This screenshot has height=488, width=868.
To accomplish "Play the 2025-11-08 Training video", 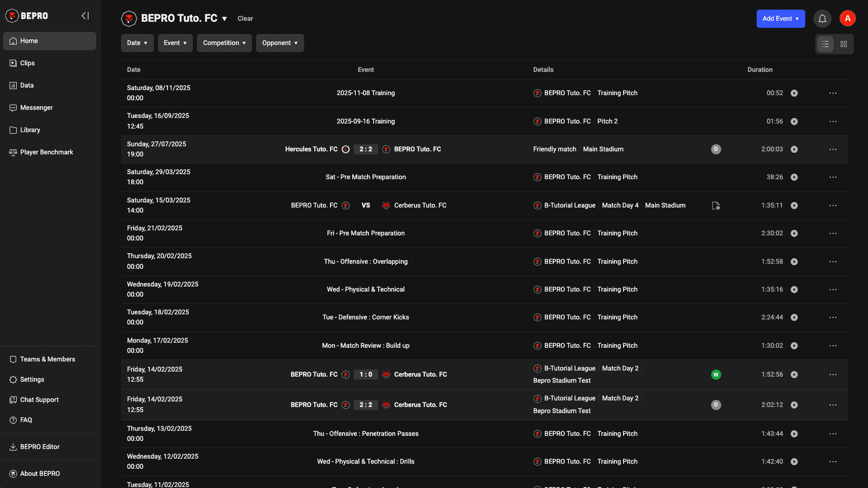I will [x=794, y=93].
